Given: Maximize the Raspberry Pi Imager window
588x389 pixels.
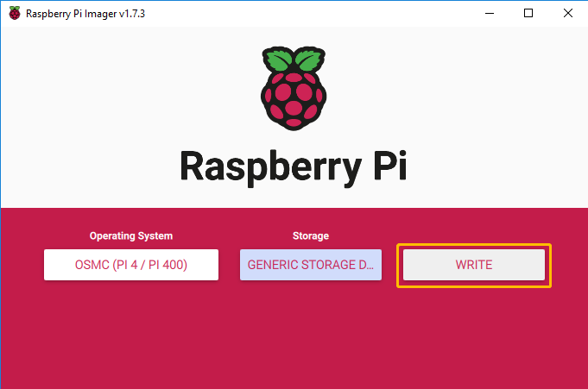Looking at the screenshot, I should 528,13.
